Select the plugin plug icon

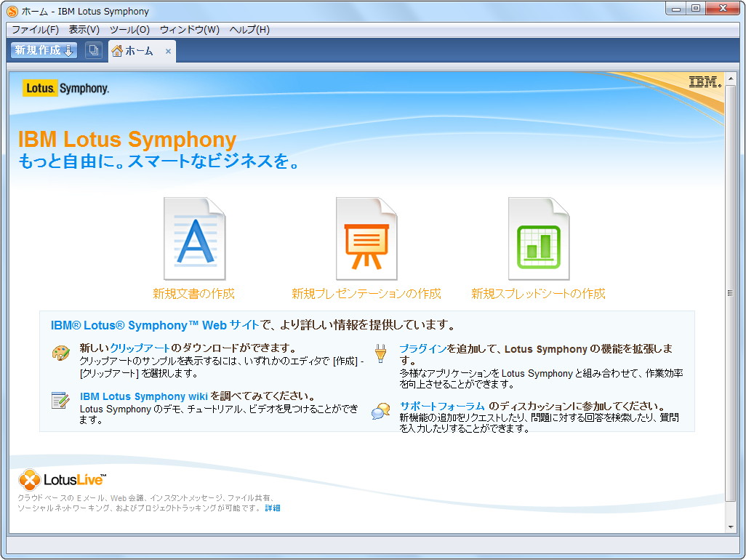pyautogui.click(x=381, y=351)
